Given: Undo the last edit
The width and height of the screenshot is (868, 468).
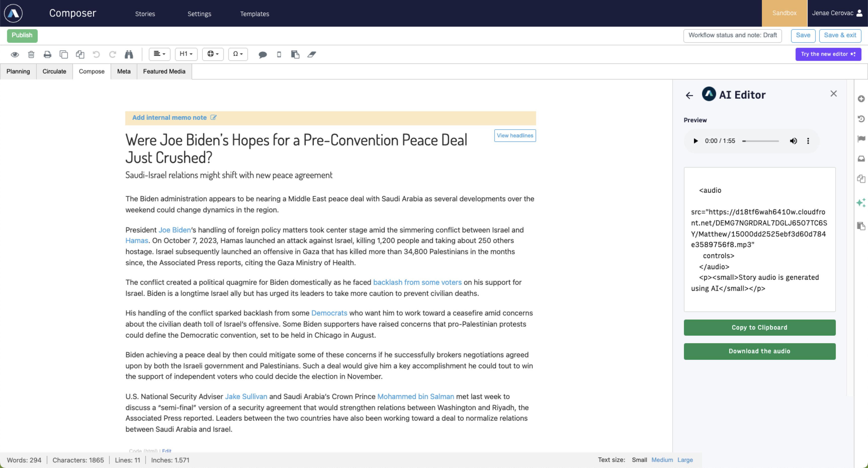Looking at the screenshot, I should coord(96,54).
